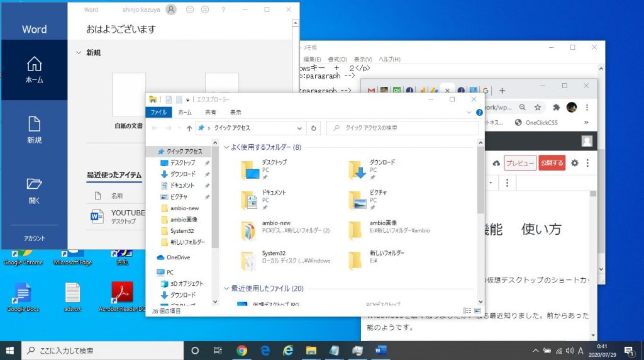The image size is (644, 360).
Task: Open the ホーム ribbon tab in Explorer
Action: 185,112
